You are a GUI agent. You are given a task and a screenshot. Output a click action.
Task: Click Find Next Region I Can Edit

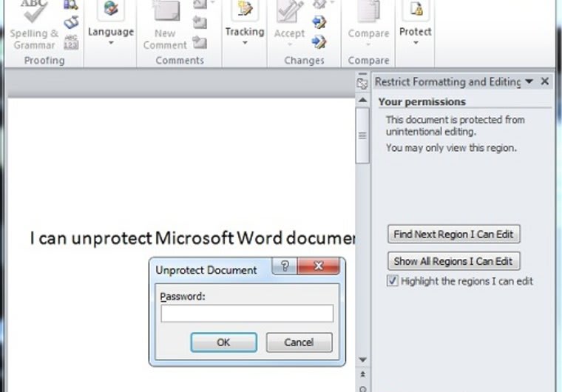coord(454,234)
